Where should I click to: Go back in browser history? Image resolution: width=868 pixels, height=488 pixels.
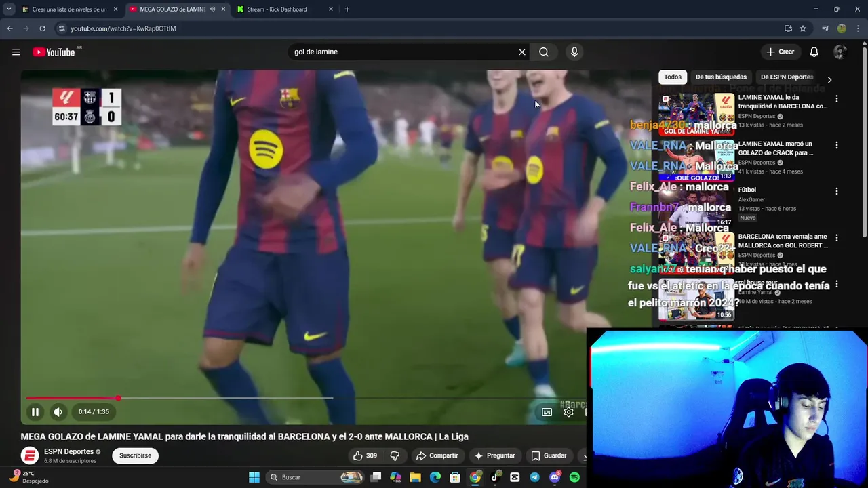coord(9,28)
